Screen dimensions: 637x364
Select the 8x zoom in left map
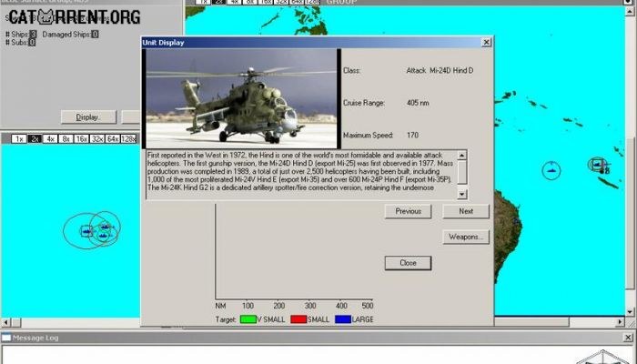[x=66, y=139]
